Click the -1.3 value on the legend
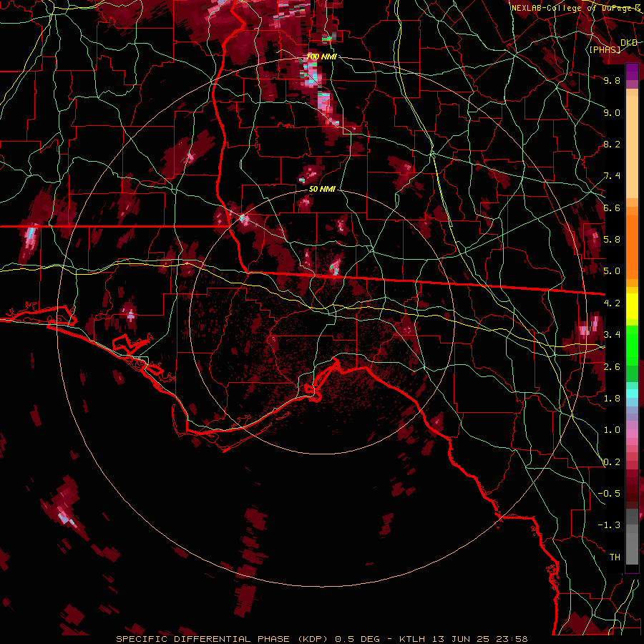The width and height of the screenshot is (644, 644). tap(609, 525)
